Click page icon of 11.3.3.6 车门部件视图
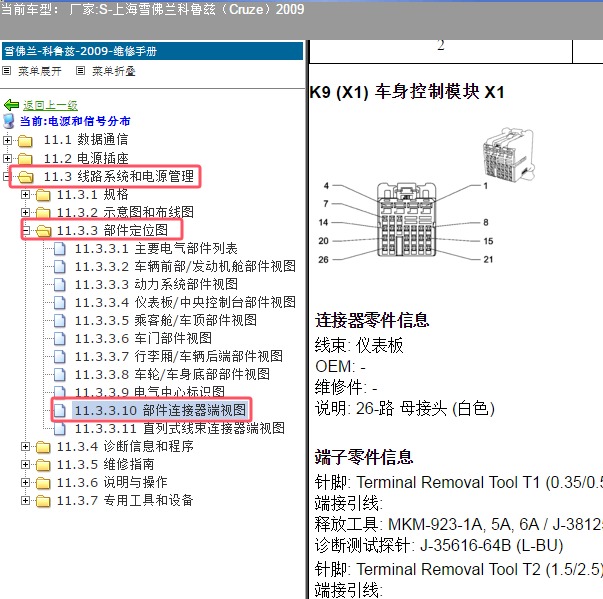 [x=60, y=338]
